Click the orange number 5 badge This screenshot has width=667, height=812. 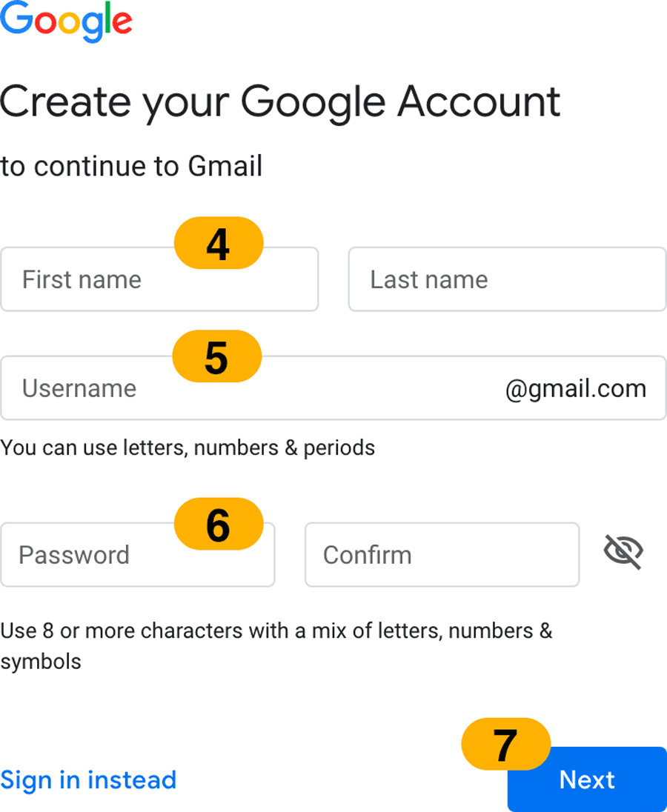click(217, 356)
